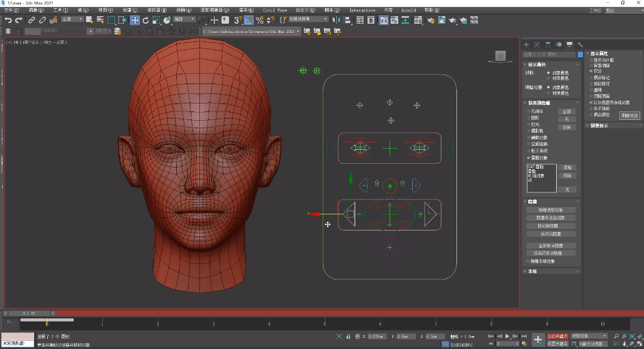Open Render Setup teapot icon
This screenshot has height=349, width=644.
pyautogui.click(x=431, y=20)
